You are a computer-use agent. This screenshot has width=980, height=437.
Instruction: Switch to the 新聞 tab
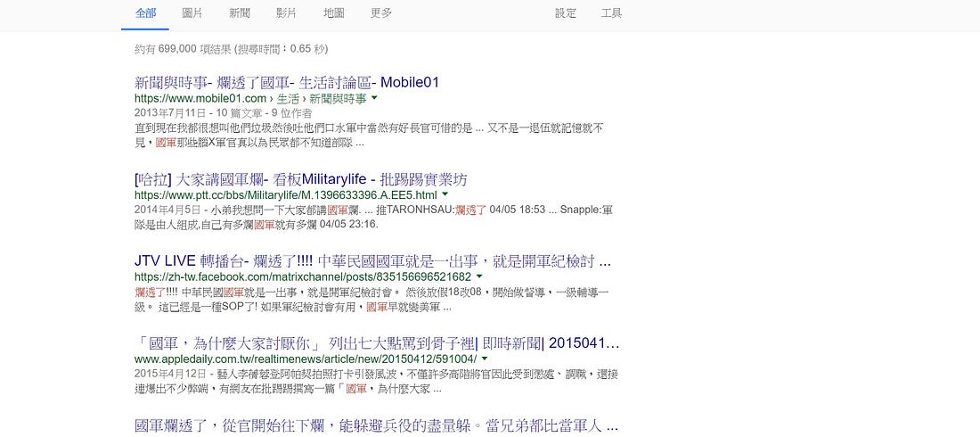(x=240, y=13)
